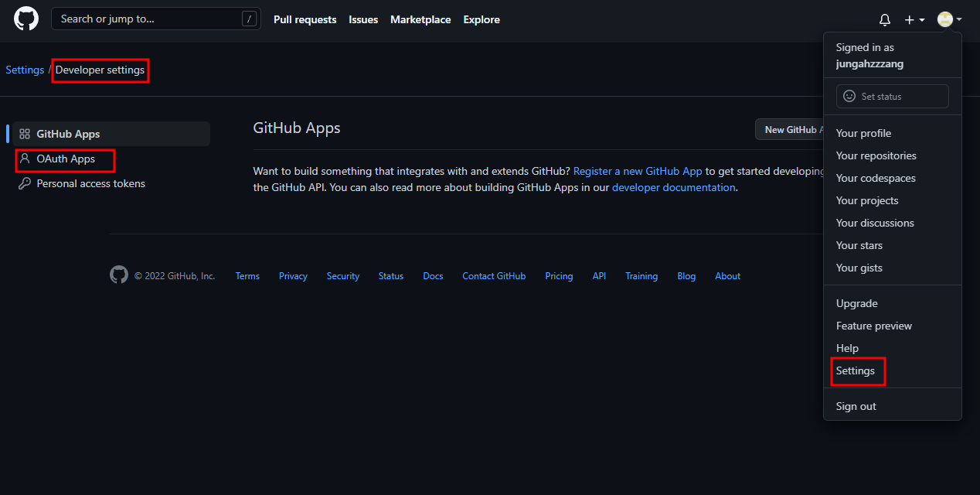Open Issues in the top navigation
980x495 pixels.
point(363,19)
